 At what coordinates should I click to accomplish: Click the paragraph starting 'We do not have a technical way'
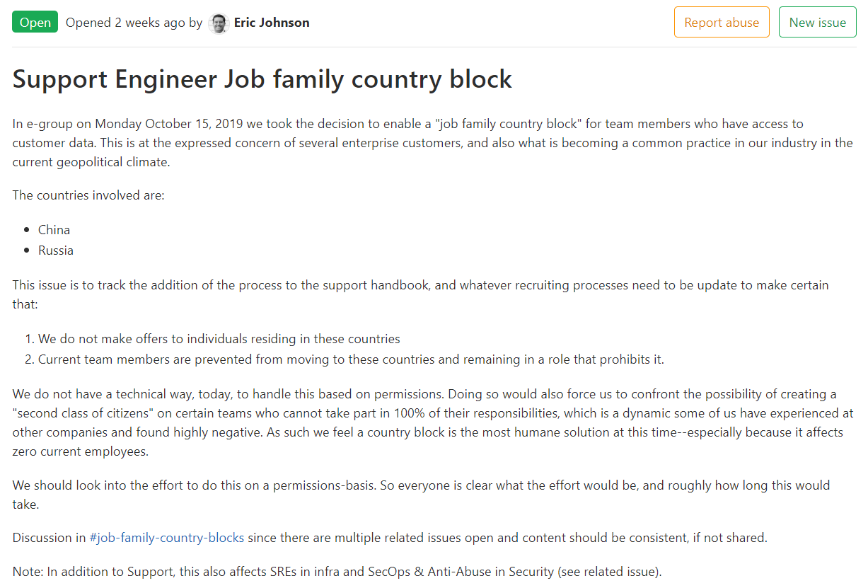(433, 422)
